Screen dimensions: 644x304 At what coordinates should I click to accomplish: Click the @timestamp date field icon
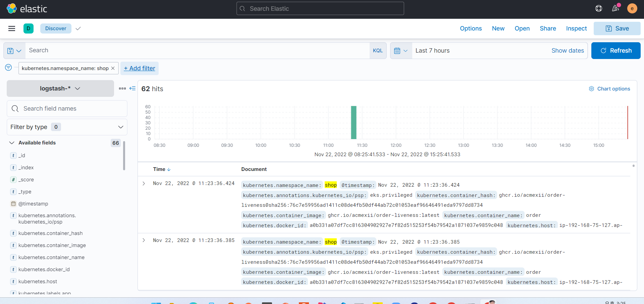tap(13, 204)
